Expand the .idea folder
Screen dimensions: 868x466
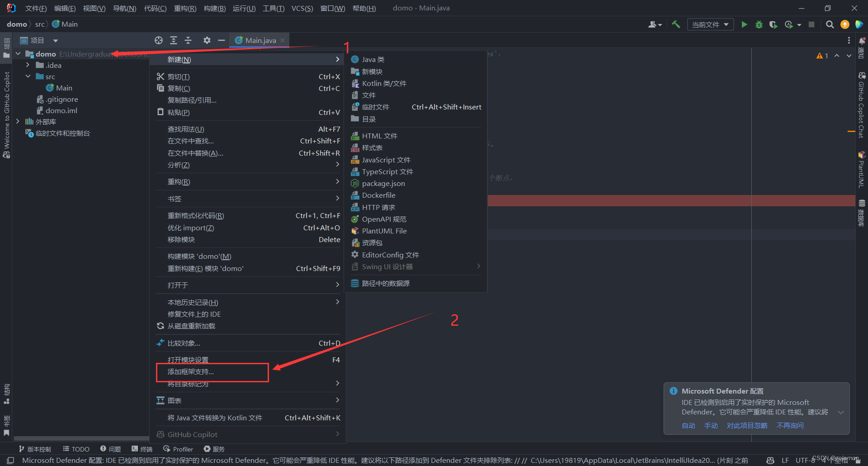point(28,65)
